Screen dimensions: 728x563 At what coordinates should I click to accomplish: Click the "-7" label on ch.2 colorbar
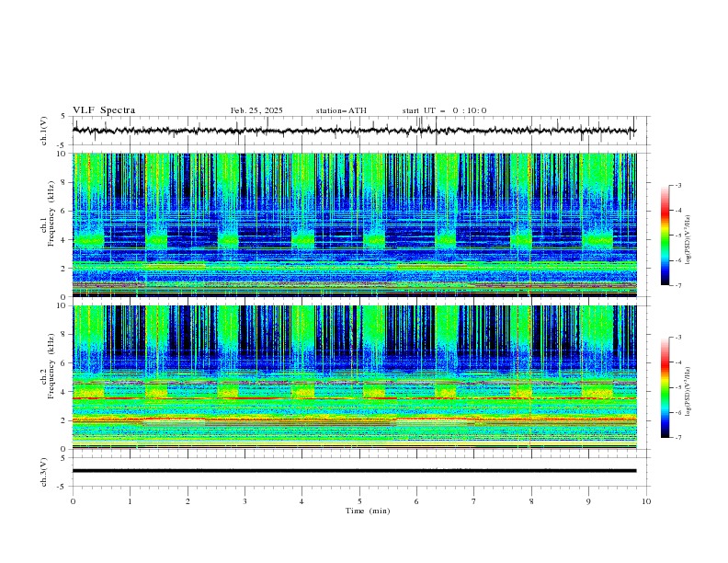click(x=677, y=438)
